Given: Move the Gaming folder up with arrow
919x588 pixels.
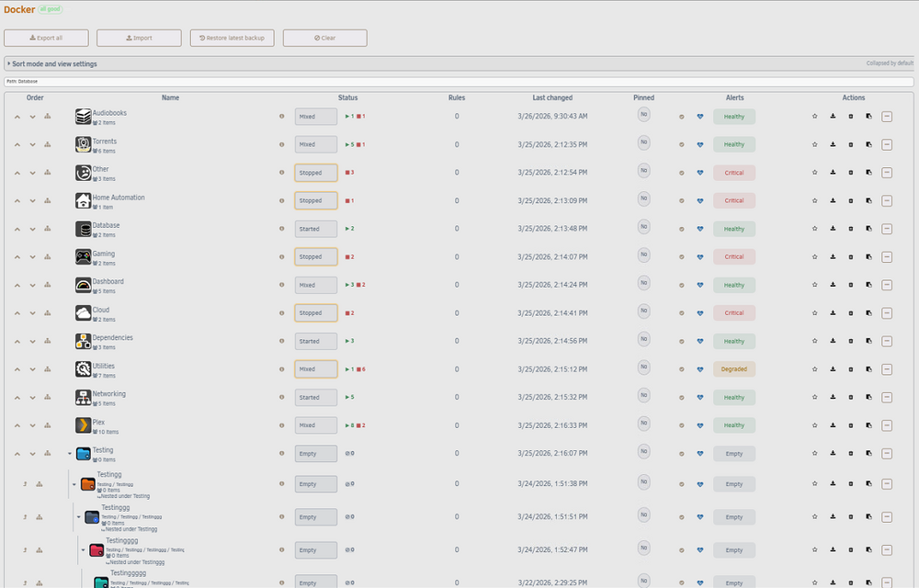Looking at the screenshot, I should pos(17,257).
